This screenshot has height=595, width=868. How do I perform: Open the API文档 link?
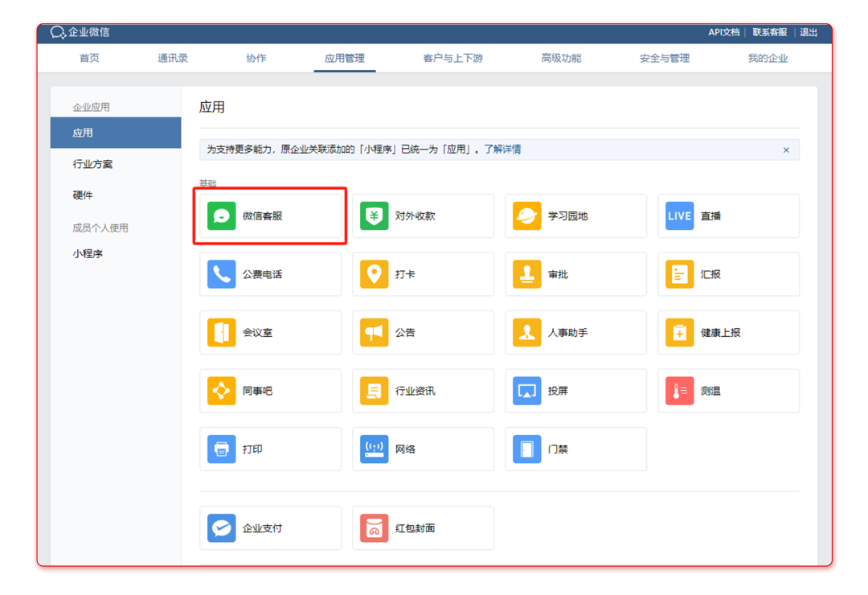click(x=723, y=33)
